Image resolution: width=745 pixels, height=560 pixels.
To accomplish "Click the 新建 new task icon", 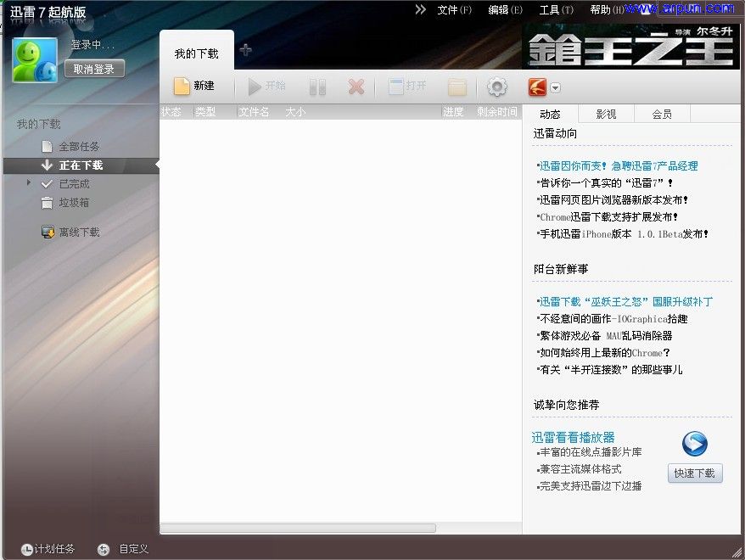I will [182, 86].
